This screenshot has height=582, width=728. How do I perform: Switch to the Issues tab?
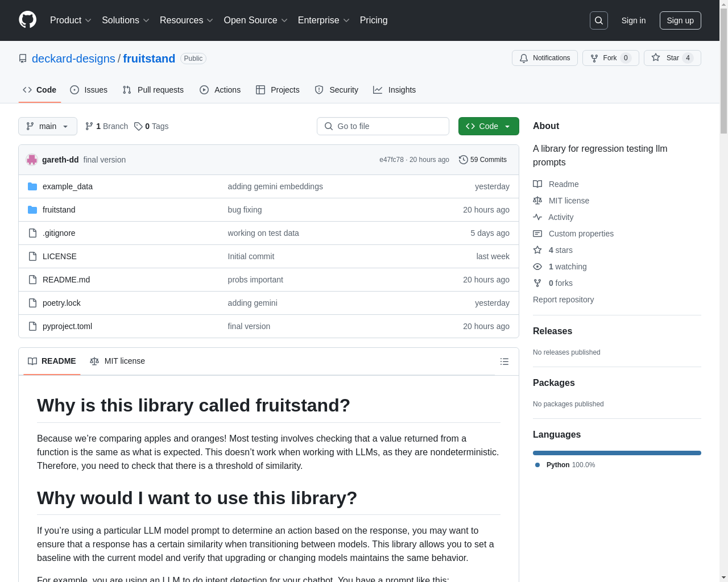pyautogui.click(x=89, y=90)
